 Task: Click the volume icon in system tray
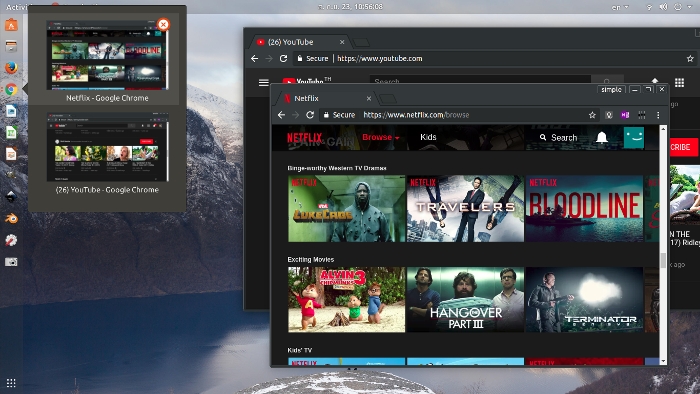coord(664,7)
